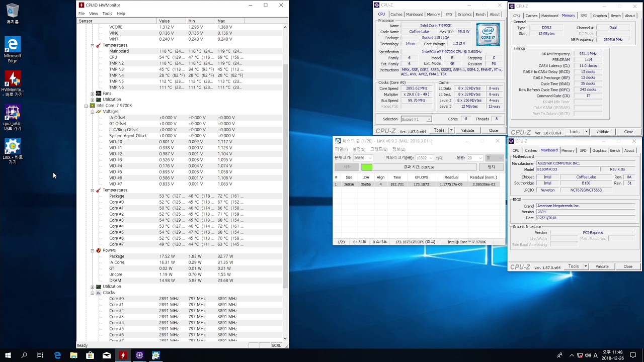Select the IA Cores power row

[x=180, y=262]
